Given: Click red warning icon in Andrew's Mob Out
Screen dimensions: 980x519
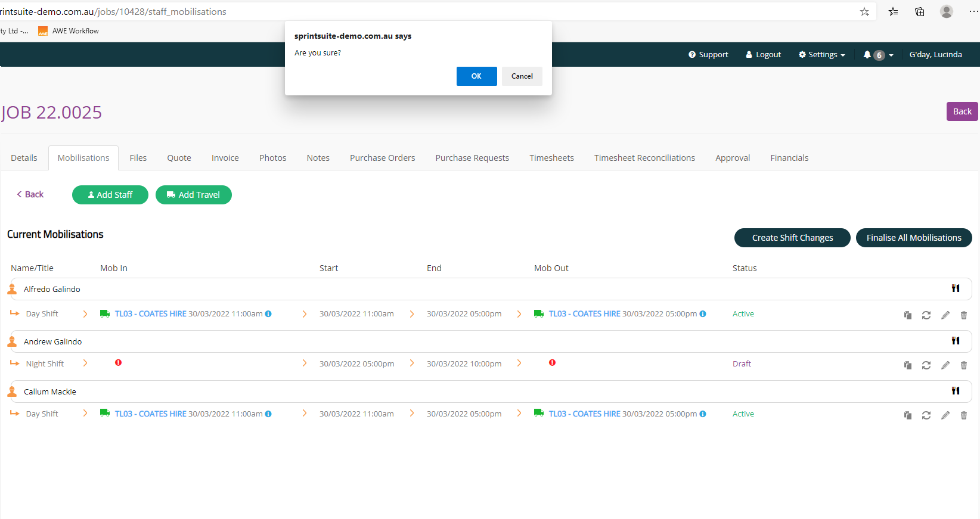Looking at the screenshot, I should pyautogui.click(x=553, y=362).
